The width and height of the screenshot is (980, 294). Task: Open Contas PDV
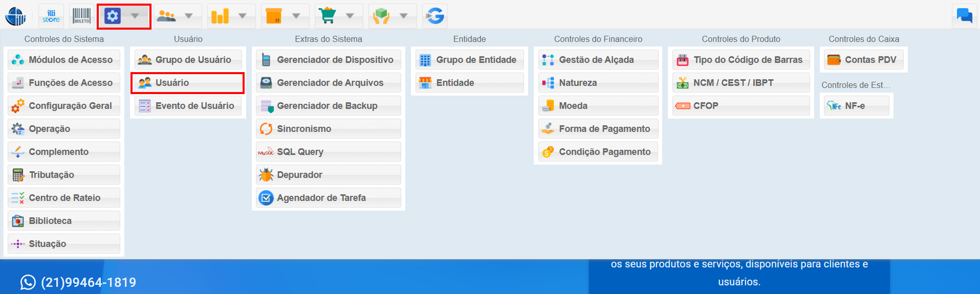[x=863, y=60]
